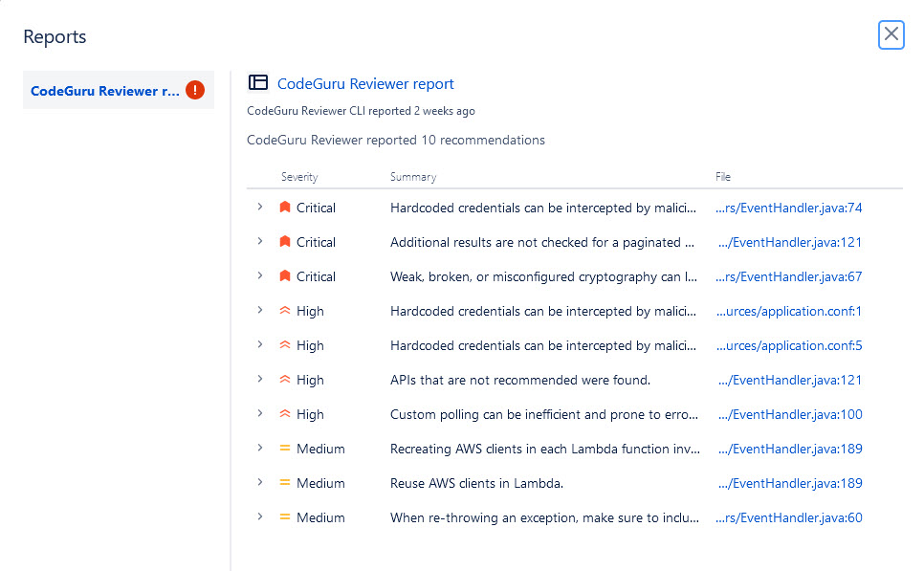Click summary 'APIs that are not recommended were found.'
Image resolution: width=924 pixels, height=571 pixels.
coord(520,380)
